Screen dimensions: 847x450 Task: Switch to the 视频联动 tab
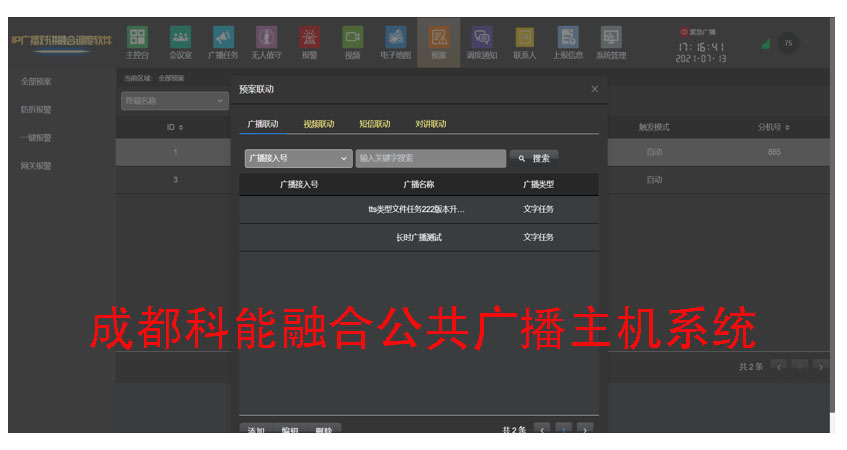[x=319, y=124]
